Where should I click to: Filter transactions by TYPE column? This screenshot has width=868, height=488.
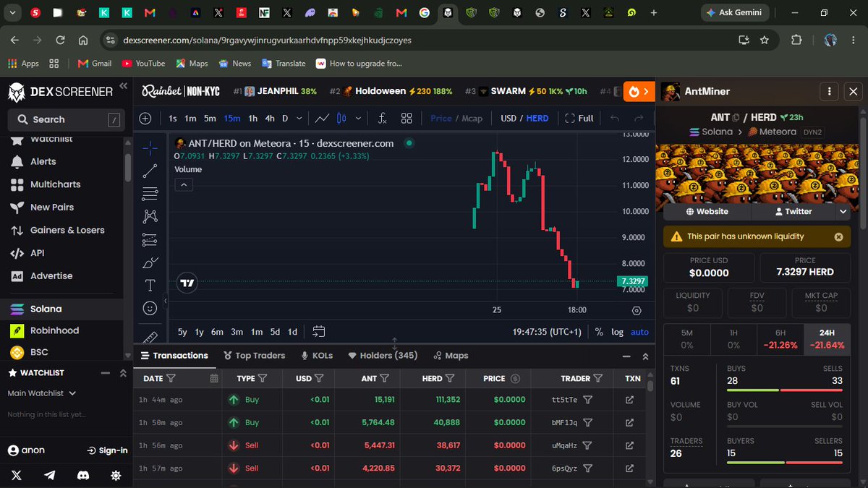[x=263, y=378]
